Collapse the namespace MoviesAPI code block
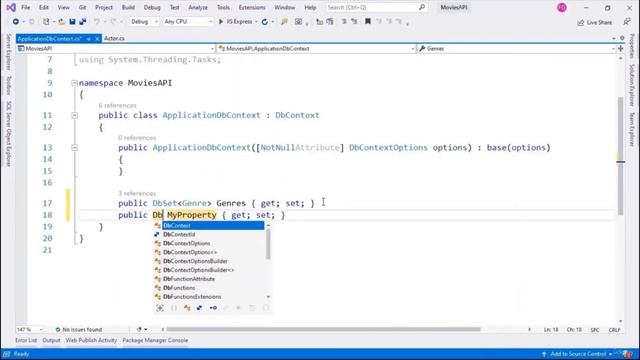The width and height of the screenshot is (640, 360). (74, 83)
